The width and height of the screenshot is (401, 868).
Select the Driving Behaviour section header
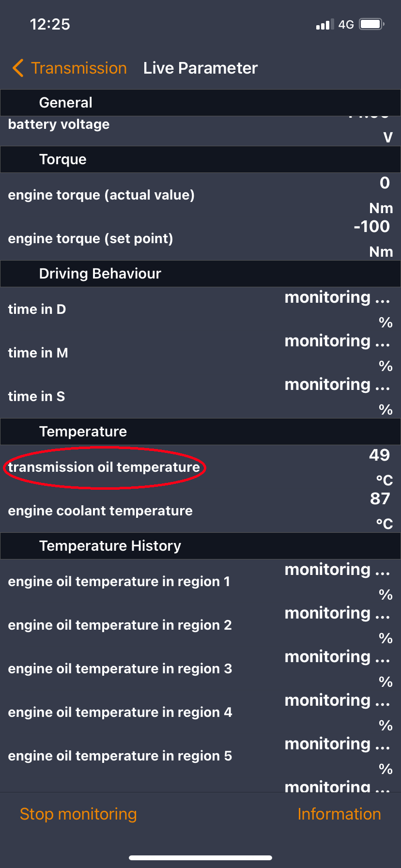pyautogui.click(x=200, y=274)
